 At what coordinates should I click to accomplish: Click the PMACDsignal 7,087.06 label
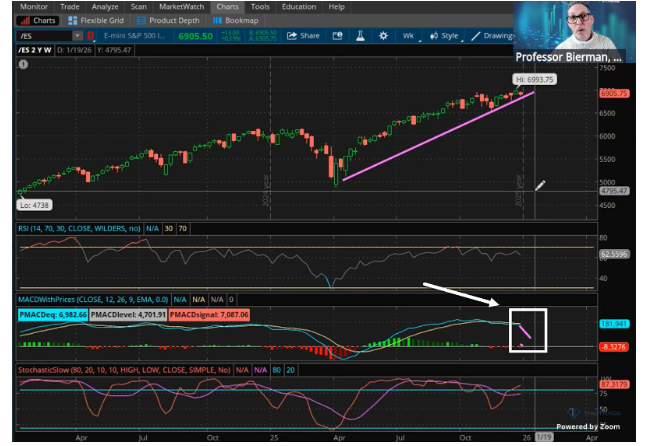pos(209,315)
